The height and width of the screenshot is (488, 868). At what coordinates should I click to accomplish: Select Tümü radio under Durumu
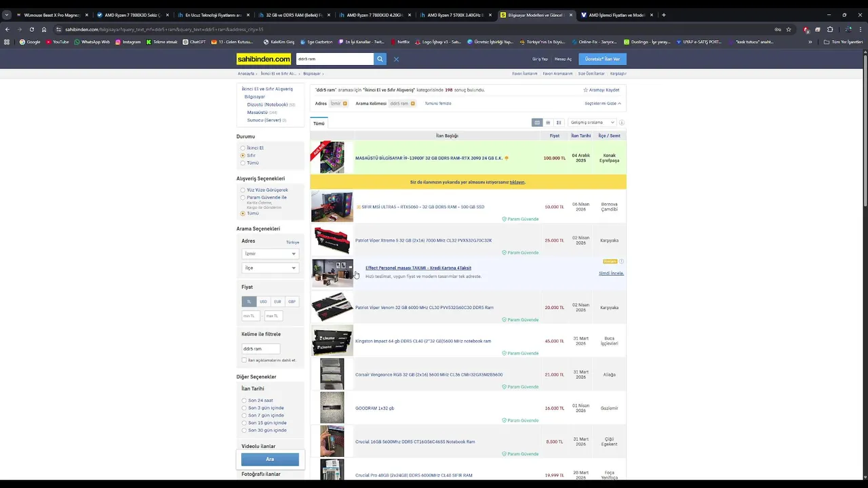(x=243, y=163)
